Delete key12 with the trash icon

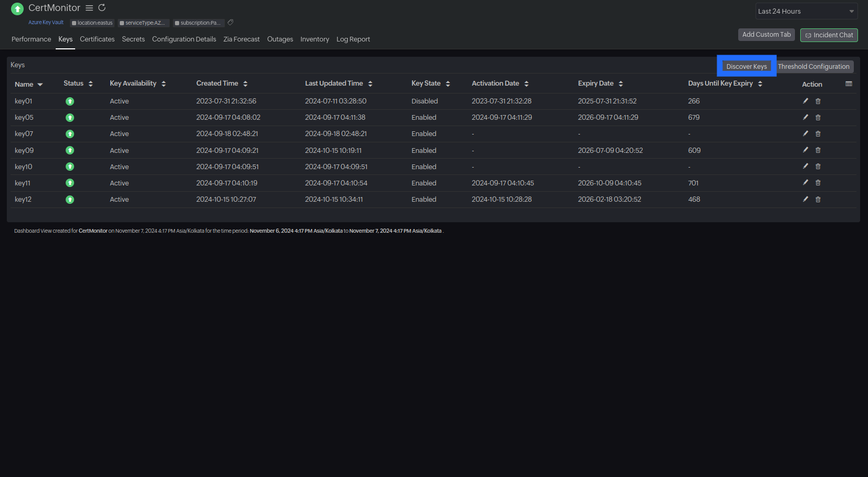(x=818, y=200)
